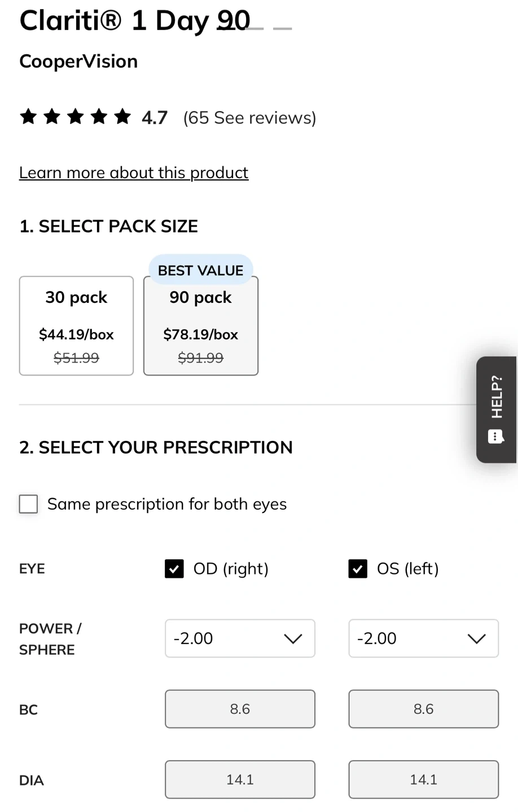Image resolution: width=518 pixels, height=812 pixels.
Task: Click the right eye BC 8.6 field
Action: pyautogui.click(x=240, y=709)
